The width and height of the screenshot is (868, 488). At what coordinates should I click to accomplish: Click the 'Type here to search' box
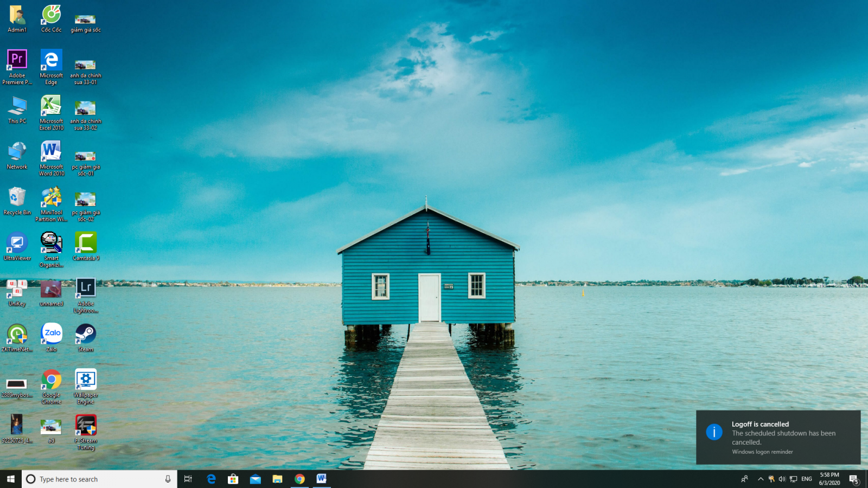[98, 479]
